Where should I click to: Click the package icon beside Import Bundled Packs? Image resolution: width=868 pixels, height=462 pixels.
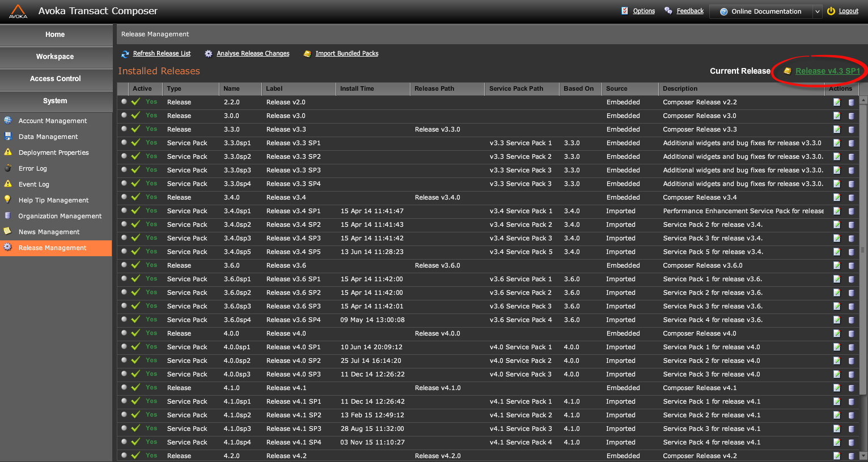click(x=307, y=53)
